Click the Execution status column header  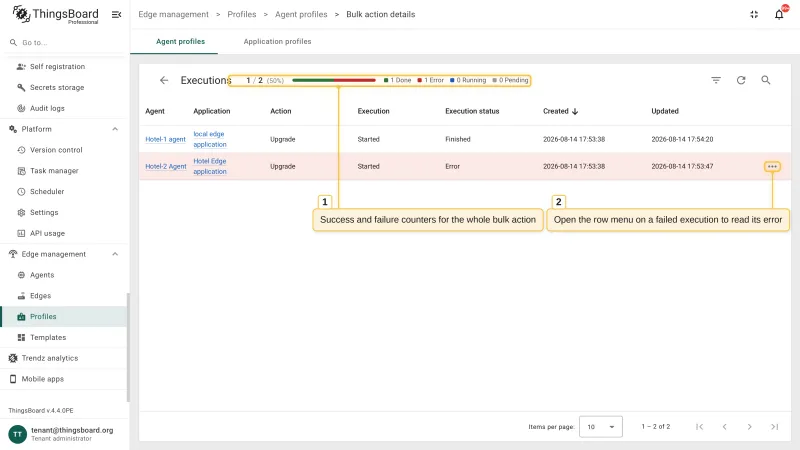click(x=472, y=111)
